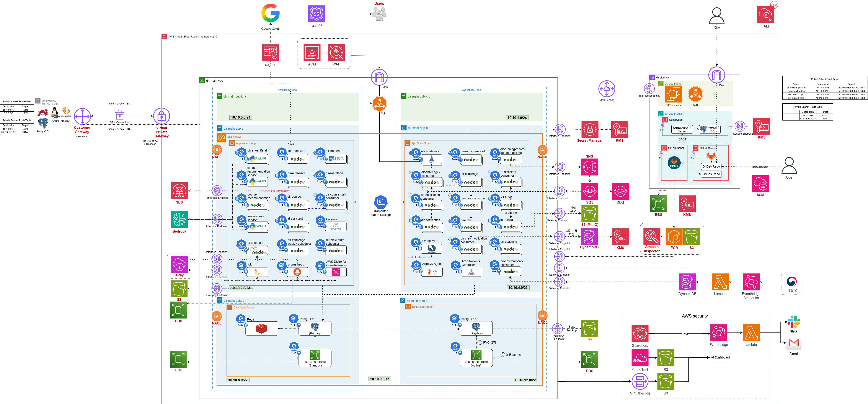Select the Gmail logo
Screen dimensions: 868x404
point(793,343)
